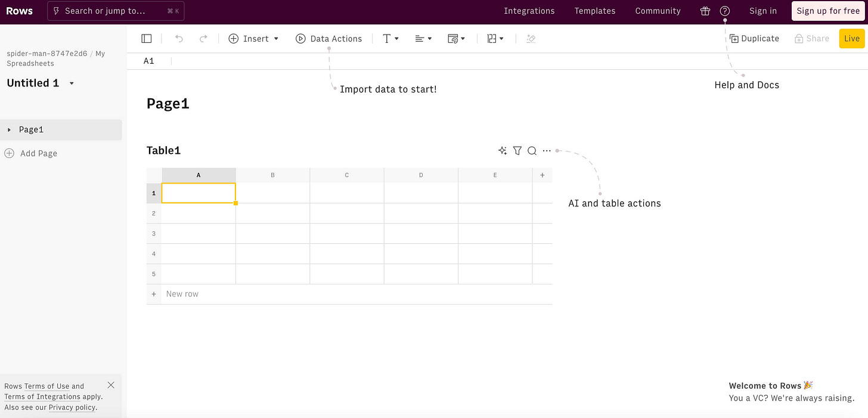Image resolution: width=868 pixels, height=418 pixels.
Task: Open the text format dropdown
Action: coord(390,39)
